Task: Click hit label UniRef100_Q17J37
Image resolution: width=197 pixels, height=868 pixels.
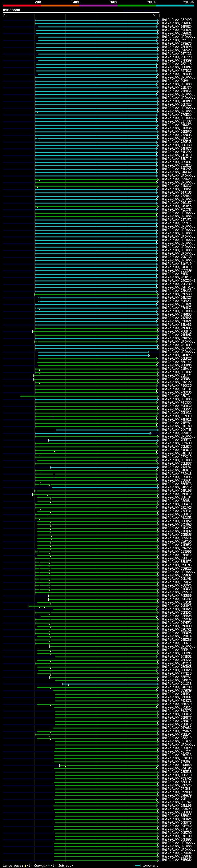Action: pos(177,121)
